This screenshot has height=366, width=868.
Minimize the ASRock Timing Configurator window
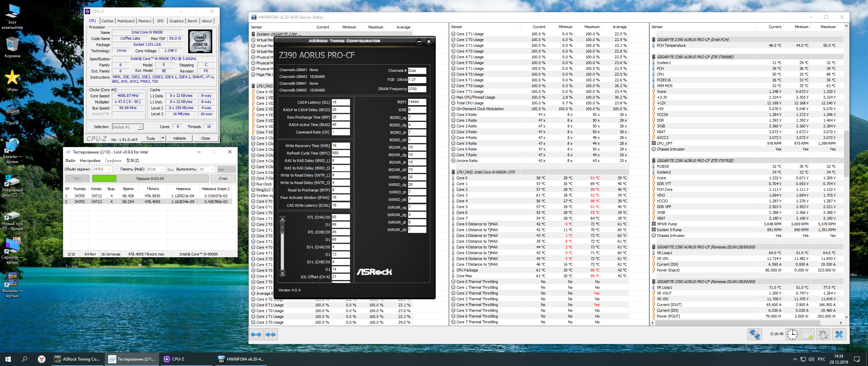click(x=419, y=41)
